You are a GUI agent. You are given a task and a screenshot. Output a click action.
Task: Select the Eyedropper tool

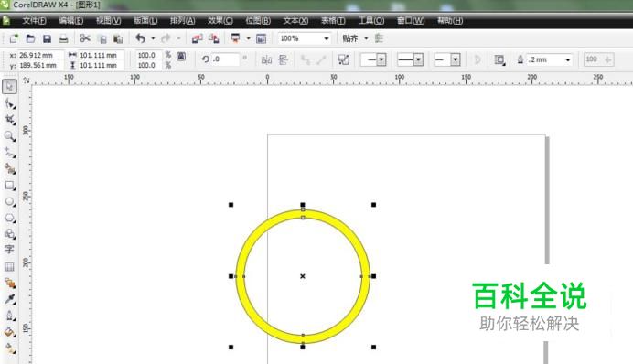[x=10, y=299]
